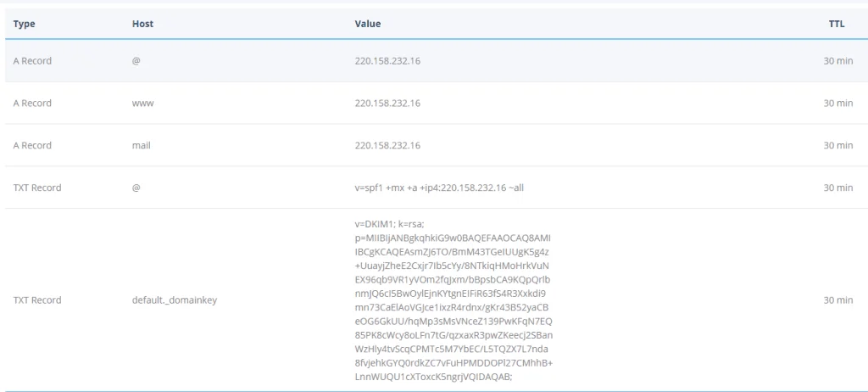
Task: Click the @ host of the A Record
Action: tap(136, 61)
